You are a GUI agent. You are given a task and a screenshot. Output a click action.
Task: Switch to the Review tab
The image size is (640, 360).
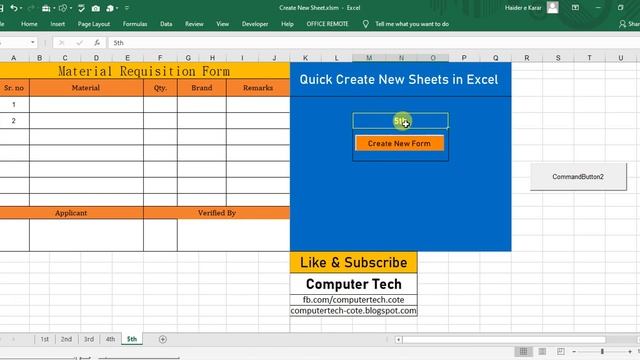tap(194, 24)
